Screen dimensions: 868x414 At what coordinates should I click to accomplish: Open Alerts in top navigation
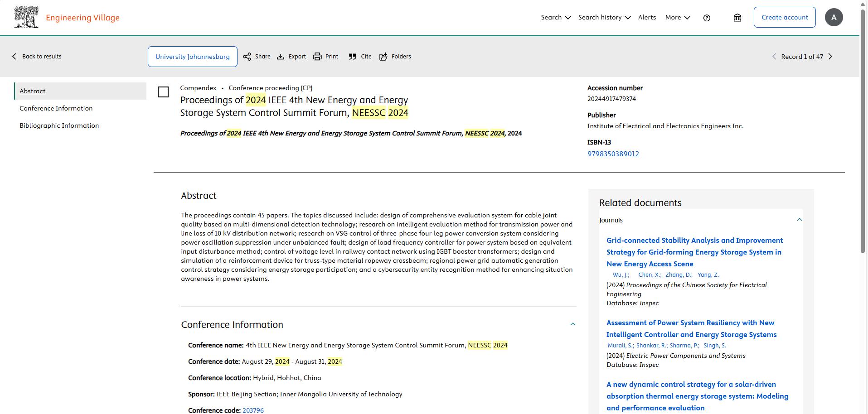647,18
